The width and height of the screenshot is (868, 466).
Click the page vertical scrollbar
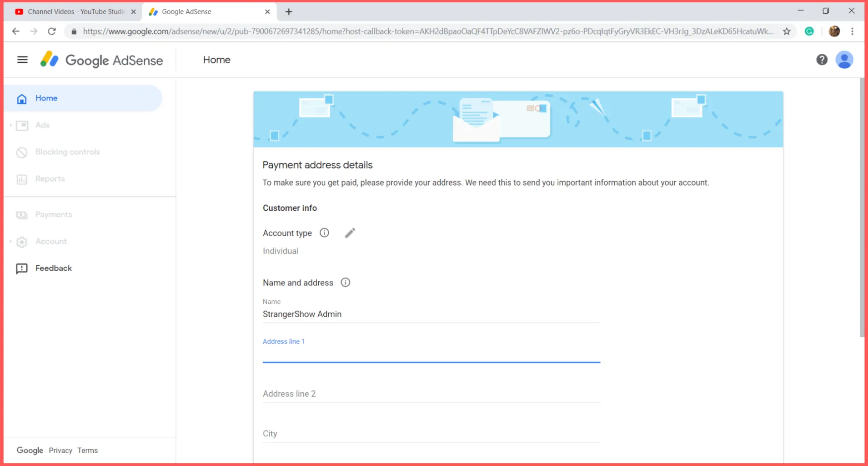tap(862, 208)
